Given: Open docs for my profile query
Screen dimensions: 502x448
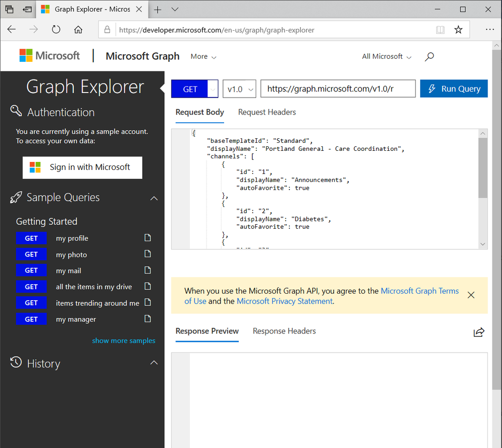Looking at the screenshot, I should click(x=148, y=238).
